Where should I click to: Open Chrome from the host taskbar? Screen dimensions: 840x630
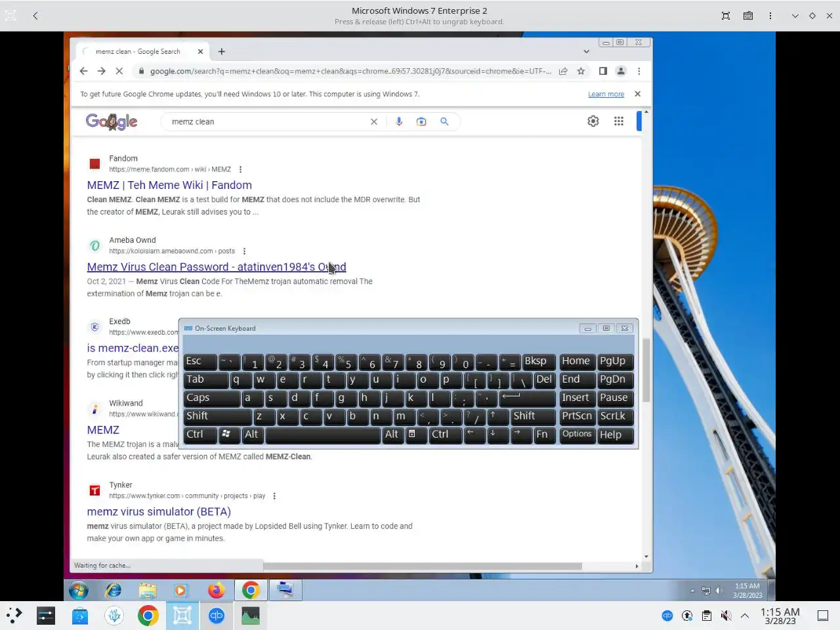click(x=148, y=616)
